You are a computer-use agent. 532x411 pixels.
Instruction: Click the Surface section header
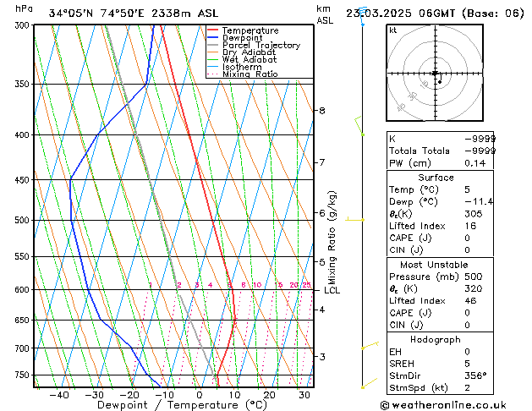(x=435, y=178)
